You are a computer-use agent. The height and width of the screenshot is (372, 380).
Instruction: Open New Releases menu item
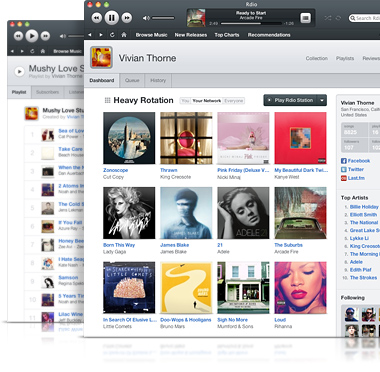191,35
